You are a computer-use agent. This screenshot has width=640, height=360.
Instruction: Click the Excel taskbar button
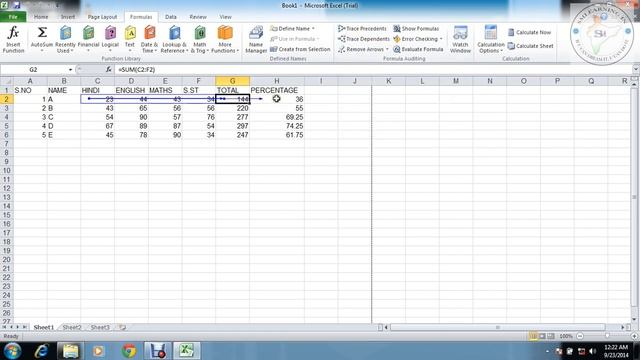(x=186, y=351)
